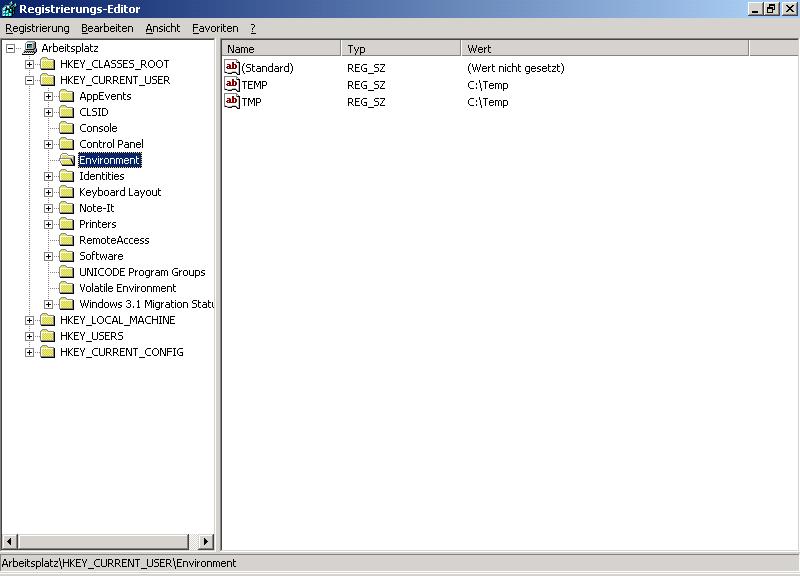Screen dimensions: 800x576
Task: Expand the AppEvents key
Action: 48,96
